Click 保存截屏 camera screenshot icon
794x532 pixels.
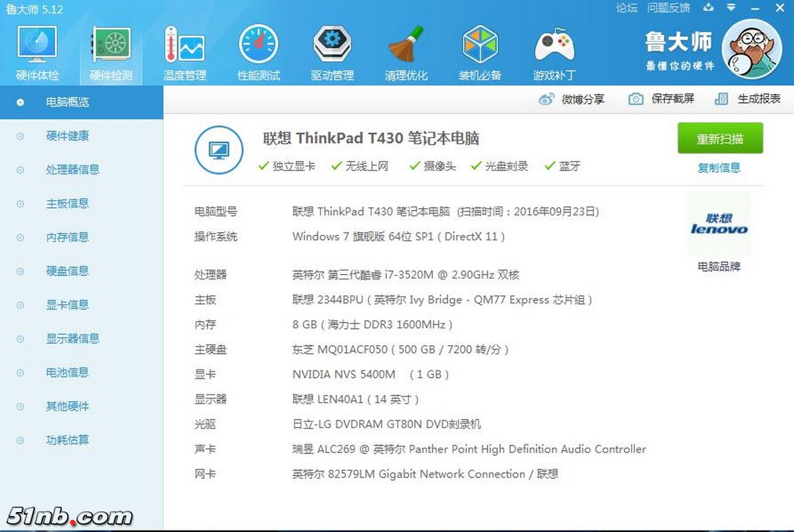coord(636,99)
